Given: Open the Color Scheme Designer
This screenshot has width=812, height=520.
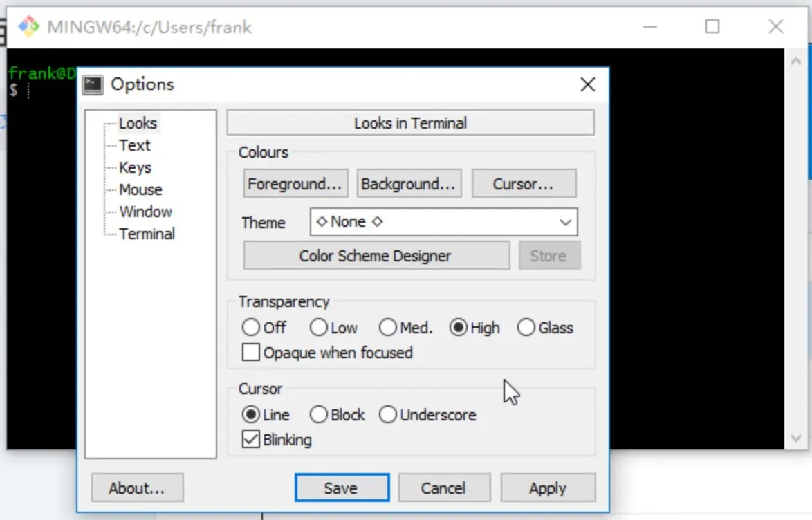Looking at the screenshot, I should pyautogui.click(x=376, y=256).
